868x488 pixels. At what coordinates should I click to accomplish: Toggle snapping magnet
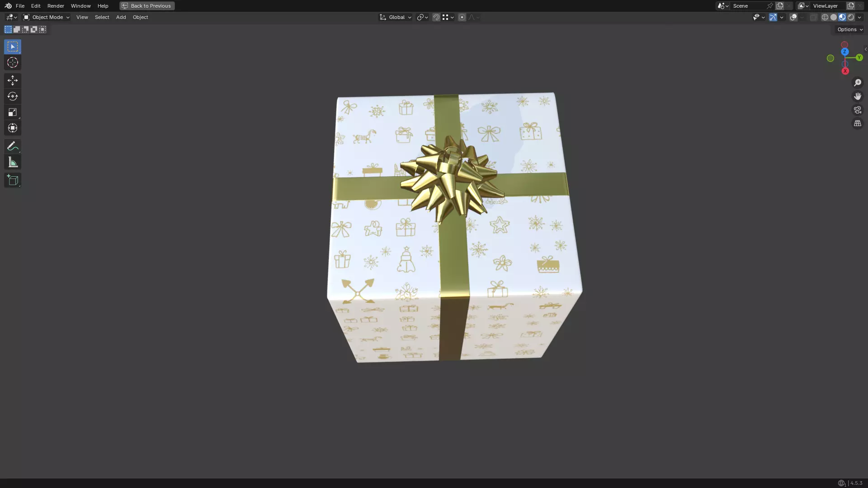pyautogui.click(x=436, y=17)
